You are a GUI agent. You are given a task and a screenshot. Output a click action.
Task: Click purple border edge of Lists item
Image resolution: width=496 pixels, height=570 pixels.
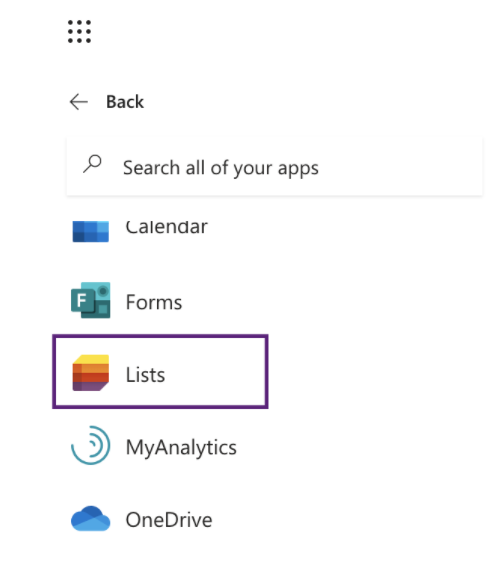(x=160, y=336)
